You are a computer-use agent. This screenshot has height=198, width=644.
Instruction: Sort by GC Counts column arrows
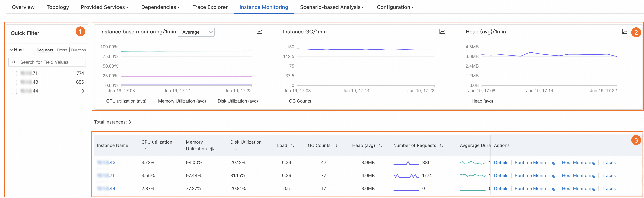pyautogui.click(x=336, y=146)
